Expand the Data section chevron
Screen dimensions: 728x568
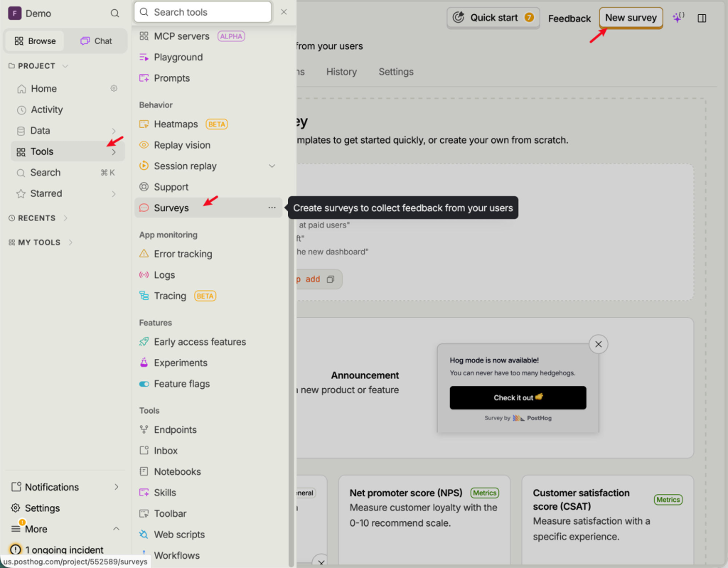tap(114, 131)
